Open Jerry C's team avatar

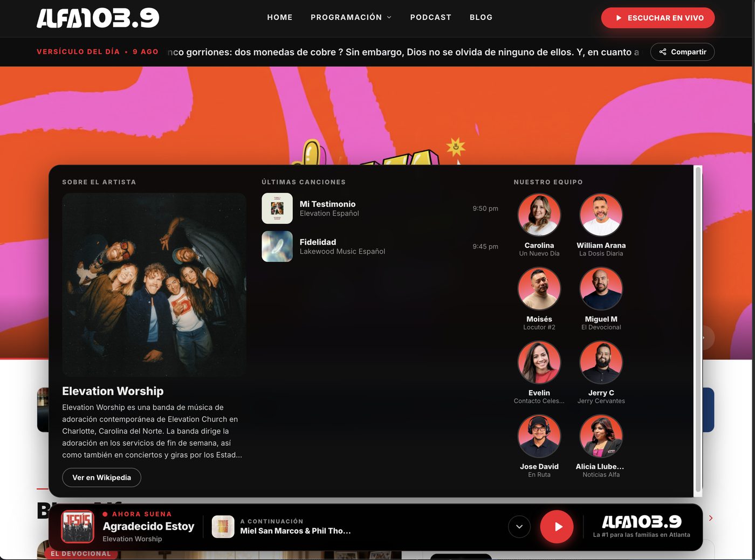pos(601,362)
